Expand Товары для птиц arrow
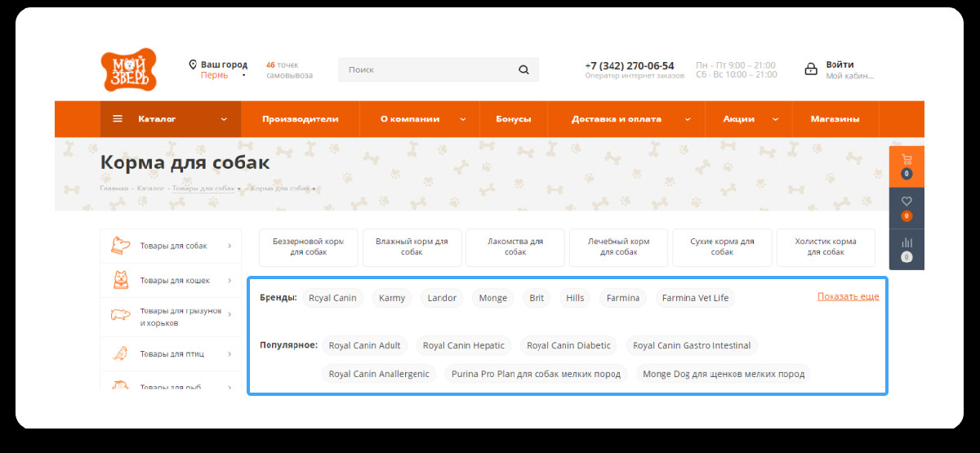 click(229, 354)
